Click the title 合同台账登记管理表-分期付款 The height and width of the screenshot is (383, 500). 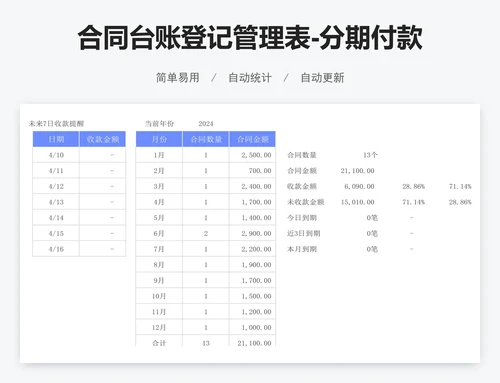250,38
